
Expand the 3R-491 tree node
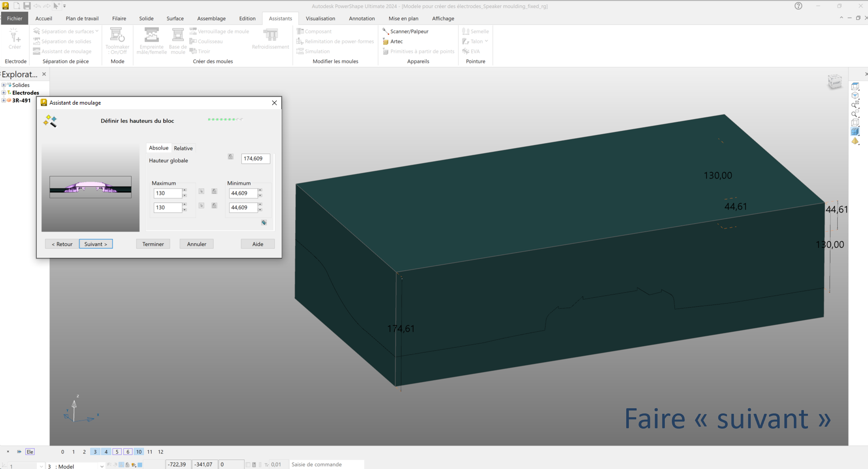(4, 100)
